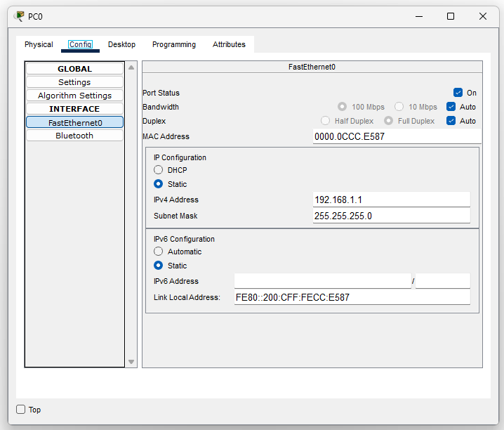Go to the Programming tab

point(174,44)
